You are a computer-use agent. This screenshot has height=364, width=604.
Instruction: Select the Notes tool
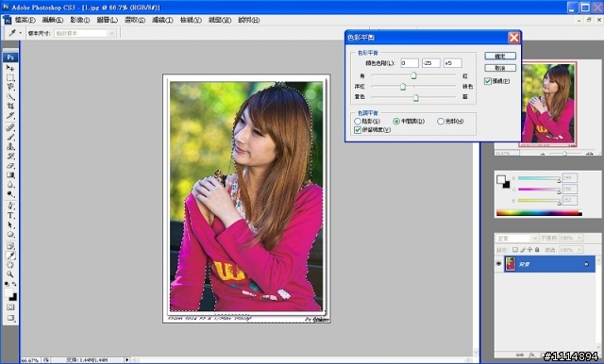click(10, 246)
